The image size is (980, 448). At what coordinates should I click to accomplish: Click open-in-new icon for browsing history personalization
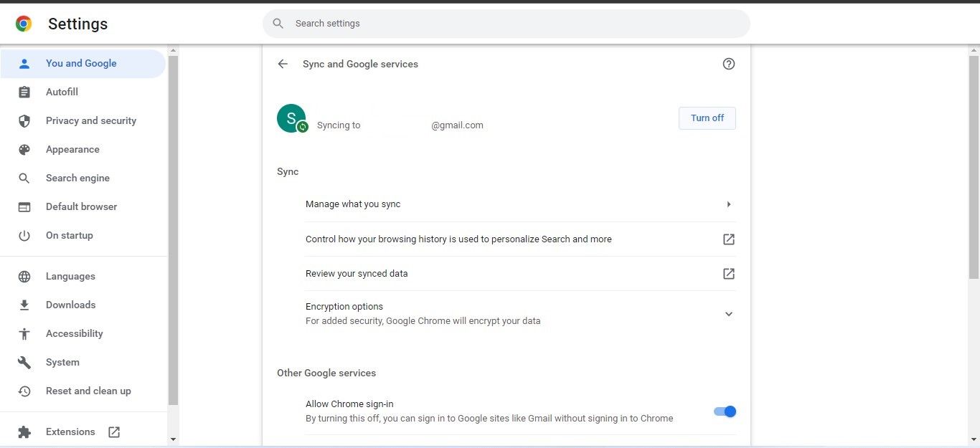pos(729,239)
